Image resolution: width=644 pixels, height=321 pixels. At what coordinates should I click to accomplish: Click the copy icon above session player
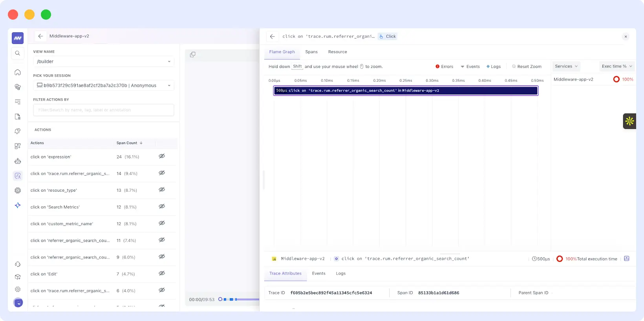click(192, 55)
